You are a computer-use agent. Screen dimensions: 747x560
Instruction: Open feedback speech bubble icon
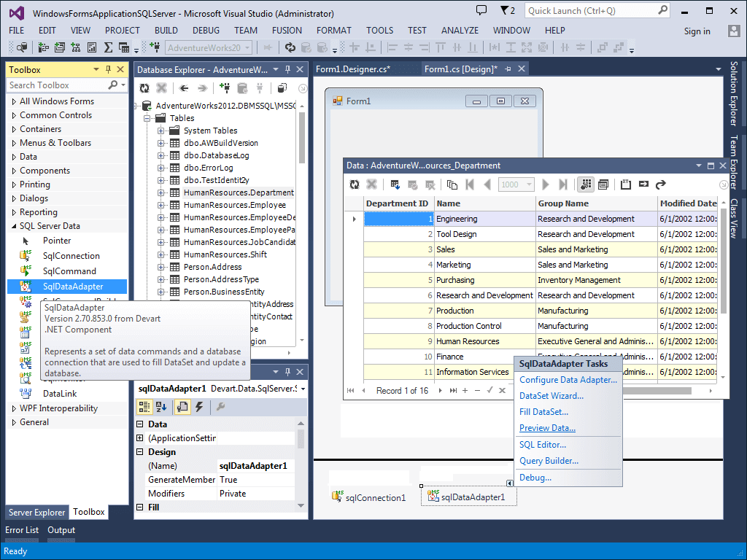tap(481, 10)
